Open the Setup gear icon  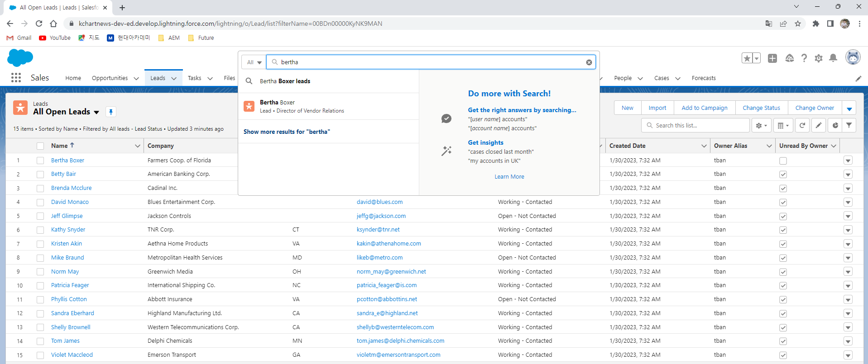(819, 58)
